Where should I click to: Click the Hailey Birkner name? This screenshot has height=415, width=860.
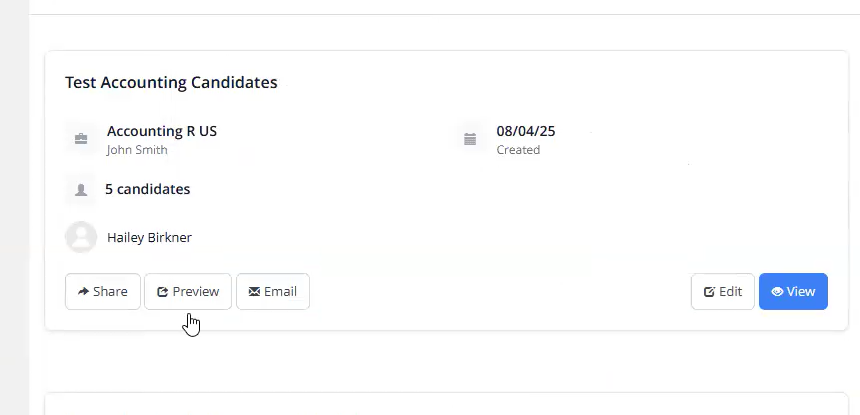[x=149, y=238]
